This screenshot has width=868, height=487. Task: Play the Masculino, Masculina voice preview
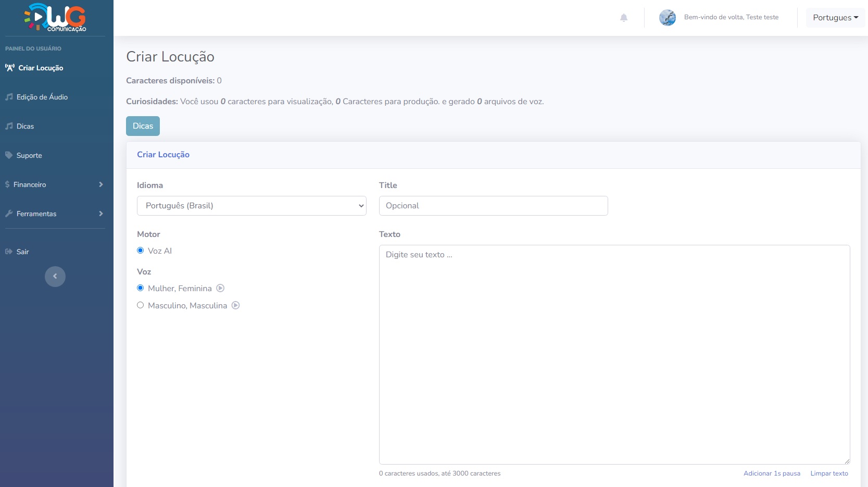point(235,306)
